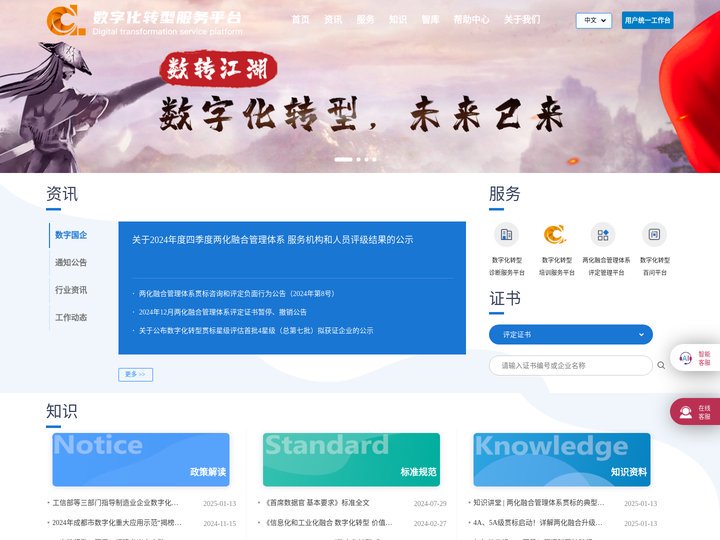This screenshot has width=720, height=540.
Task: Expand the 评定证书 certificate type dropdown
Action: click(571, 334)
